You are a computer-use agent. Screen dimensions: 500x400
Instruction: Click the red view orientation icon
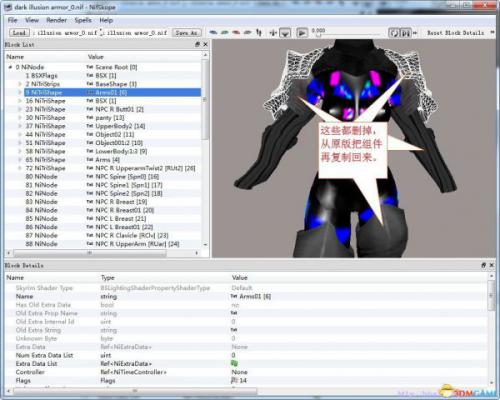coord(236,32)
